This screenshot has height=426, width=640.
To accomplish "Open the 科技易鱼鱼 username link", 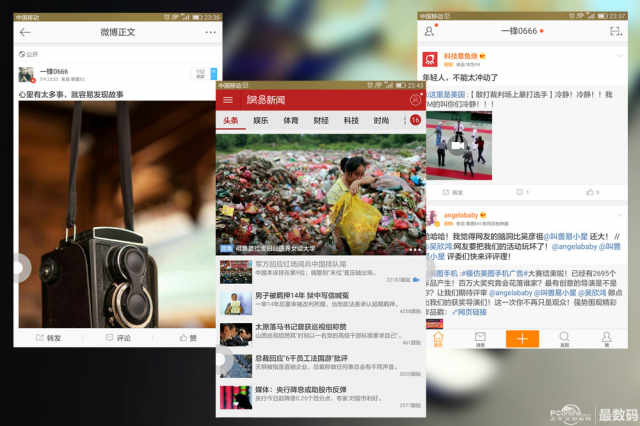I will pos(460,56).
